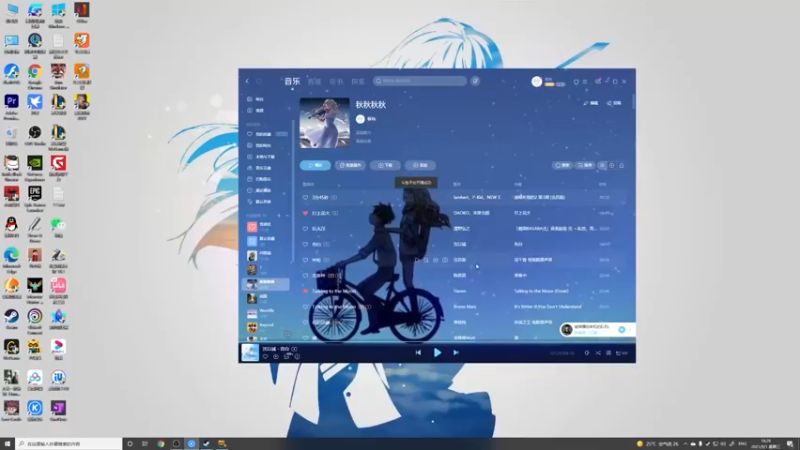
Task: Open the skin/theme icon in title bar
Action: pos(576,82)
